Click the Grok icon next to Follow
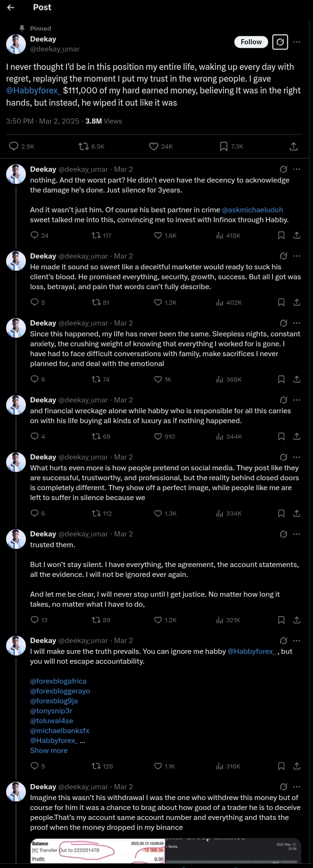Image resolution: width=313 pixels, height=868 pixels. [x=280, y=42]
